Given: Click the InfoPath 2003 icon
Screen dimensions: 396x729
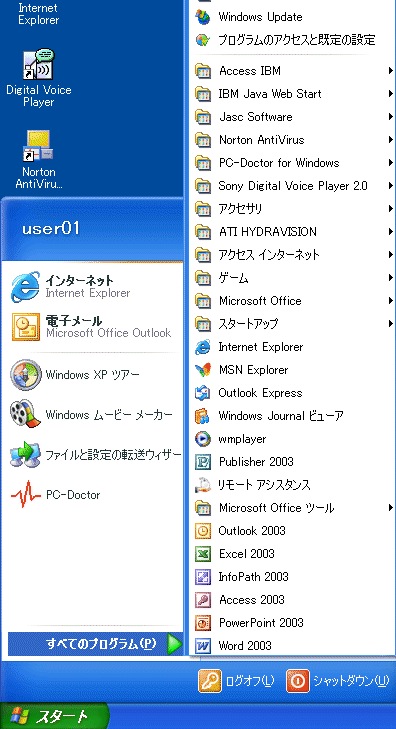Looking at the screenshot, I should pyautogui.click(x=203, y=577).
